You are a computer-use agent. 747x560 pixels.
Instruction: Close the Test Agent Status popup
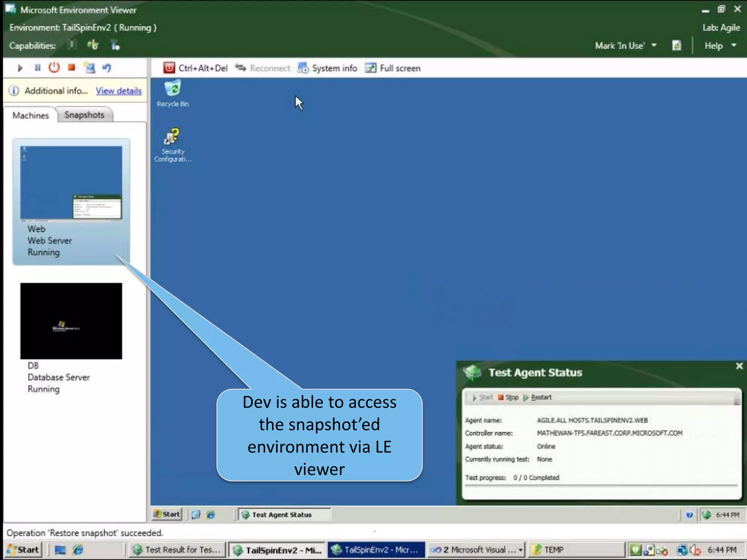pyautogui.click(x=739, y=366)
